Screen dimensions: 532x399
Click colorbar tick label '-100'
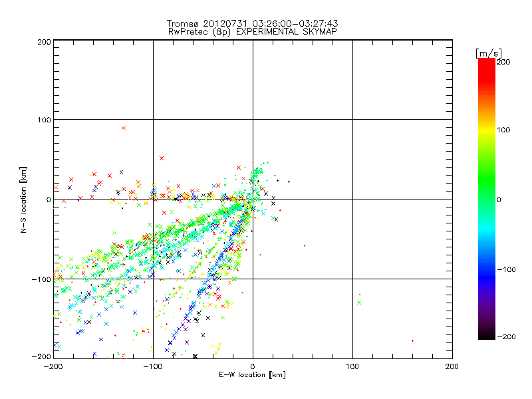(506, 270)
